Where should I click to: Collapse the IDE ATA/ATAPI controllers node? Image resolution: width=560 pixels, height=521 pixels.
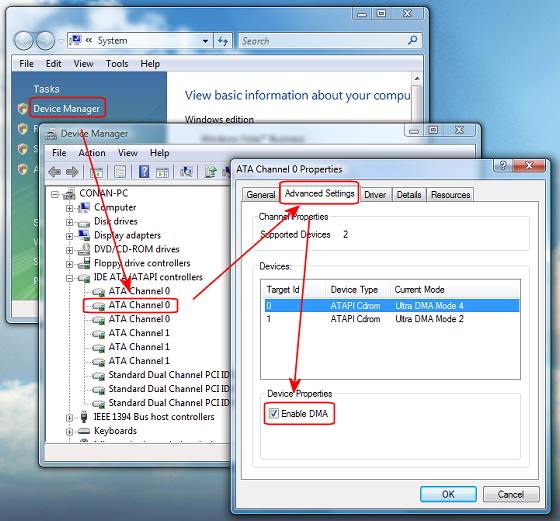70,278
